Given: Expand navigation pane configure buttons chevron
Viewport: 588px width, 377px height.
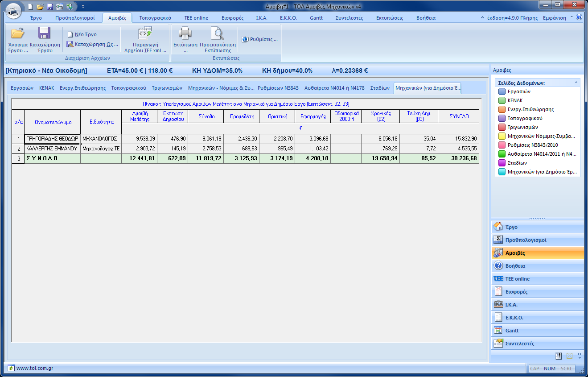Looking at the screenshot, I should pyautogui.click(x=580, y=356).
